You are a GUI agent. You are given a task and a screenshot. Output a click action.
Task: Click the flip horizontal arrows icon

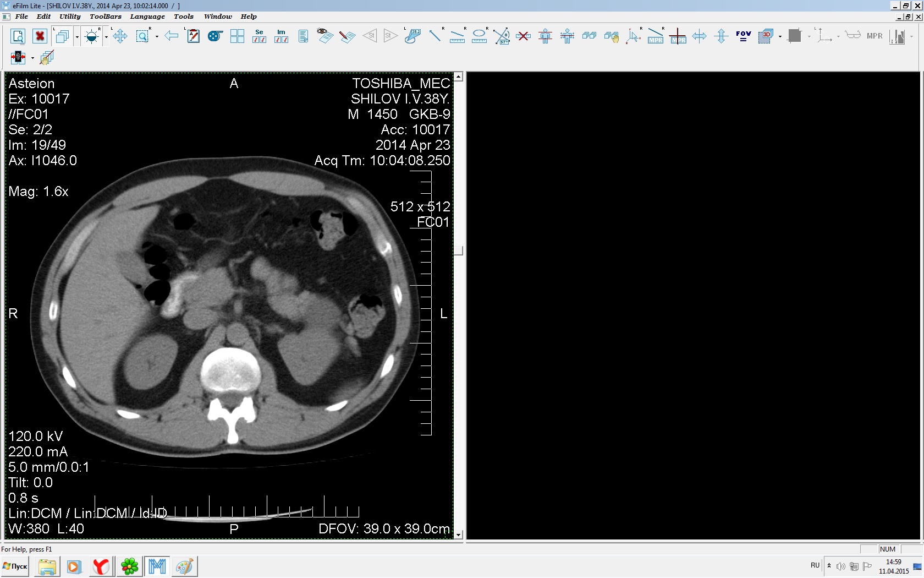[699, 37]
